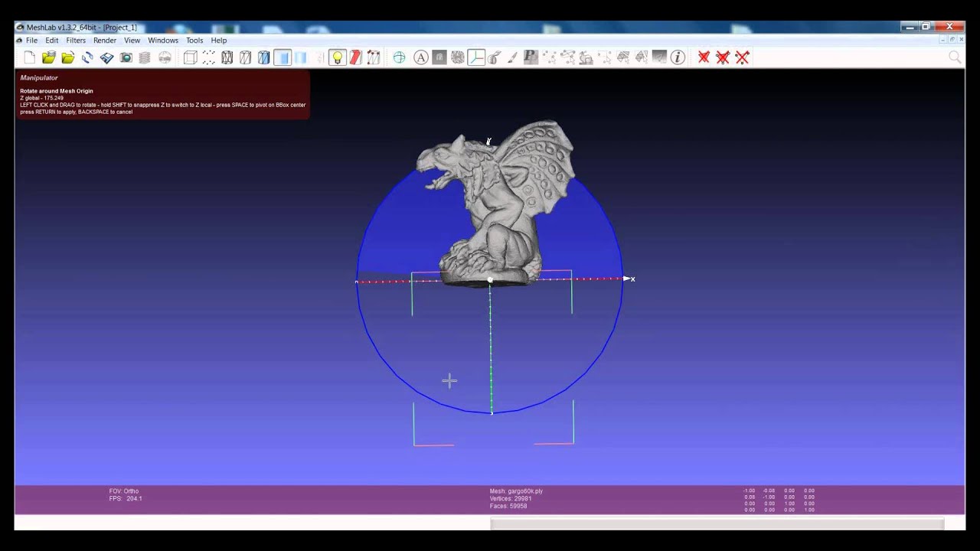The width and height of the screenshot is (980, 551).
Task: Toggle double-side lighting red icon
Action: (x=355, y=57)
